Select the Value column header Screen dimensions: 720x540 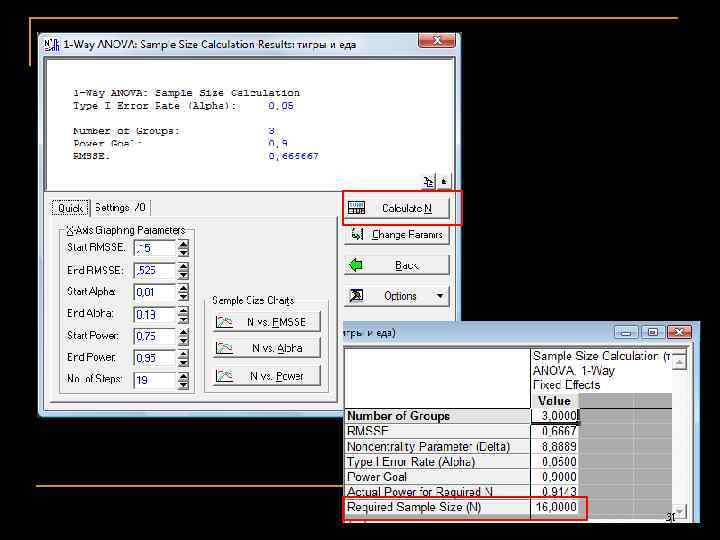point(554,401)
